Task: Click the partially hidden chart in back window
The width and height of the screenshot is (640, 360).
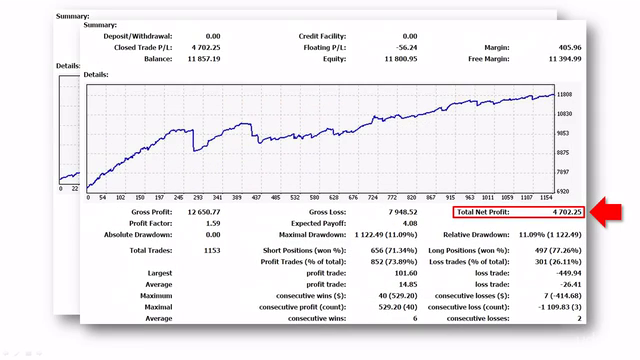Action: 69,130
